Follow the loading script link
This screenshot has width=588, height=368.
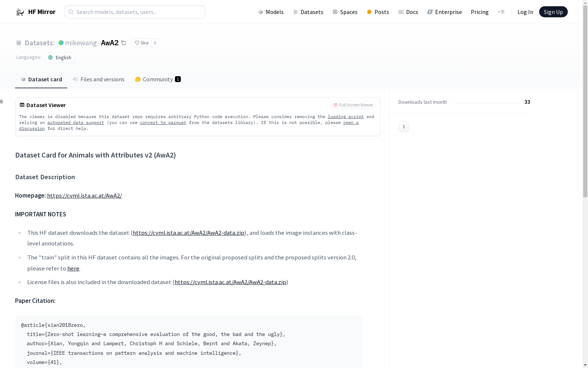click(346, 117)
